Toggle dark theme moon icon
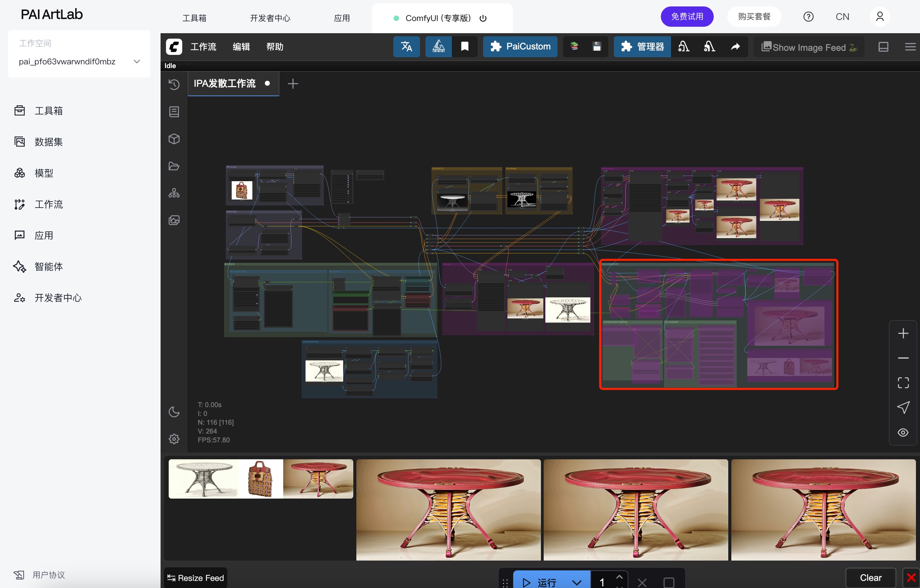 click(x=174, y=412)
